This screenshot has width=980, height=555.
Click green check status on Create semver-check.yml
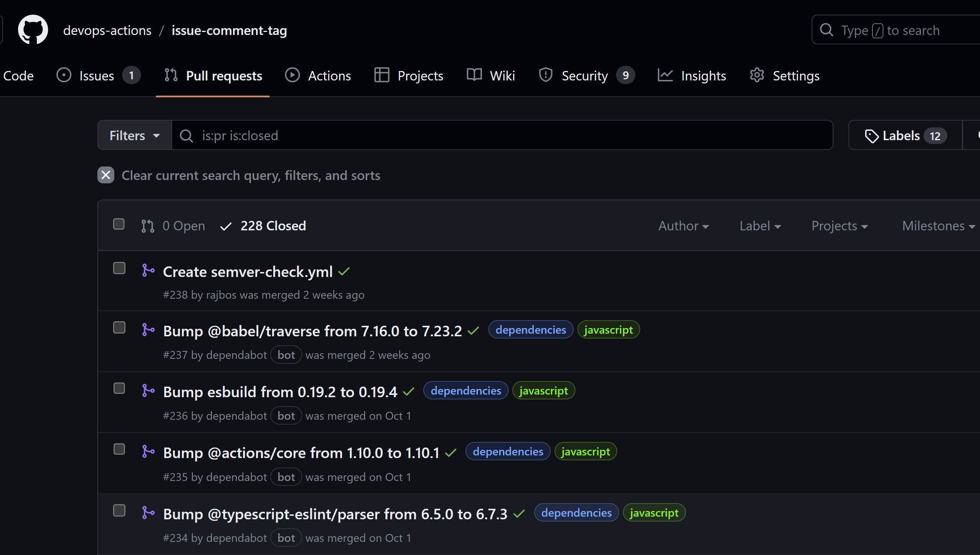[344, 271]
